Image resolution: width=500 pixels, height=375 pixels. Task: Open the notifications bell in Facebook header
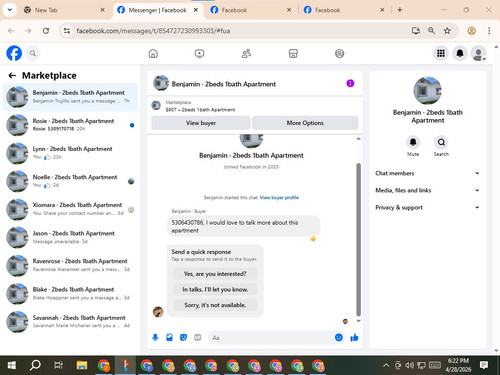coord(460,53)
